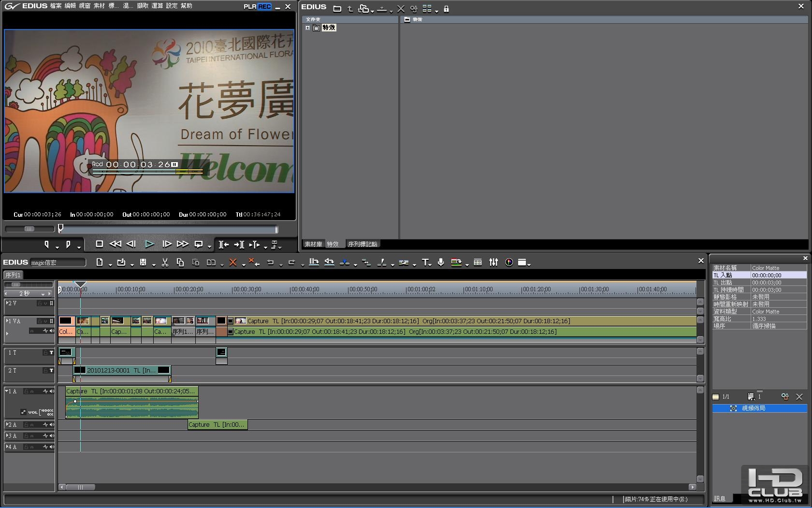This screenshot has width=812, height=508.
Task: Delete the applied filter in information panel
Action: (x=799, y=397)
